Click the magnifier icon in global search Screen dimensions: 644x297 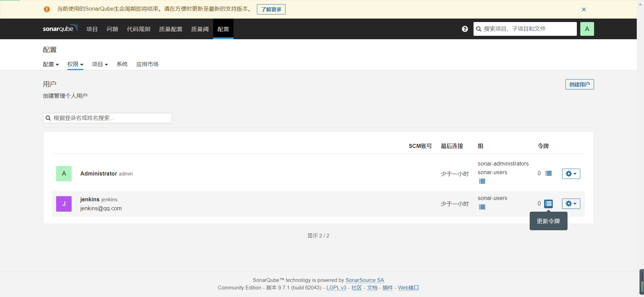tap(479, 29)
